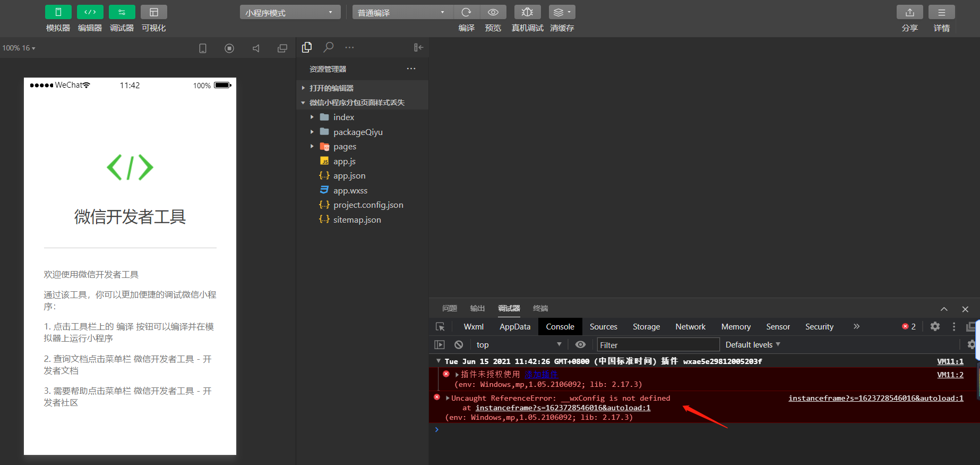980x465 pixels.
Task: Click the red error count badge
Action: coord(909,326)
